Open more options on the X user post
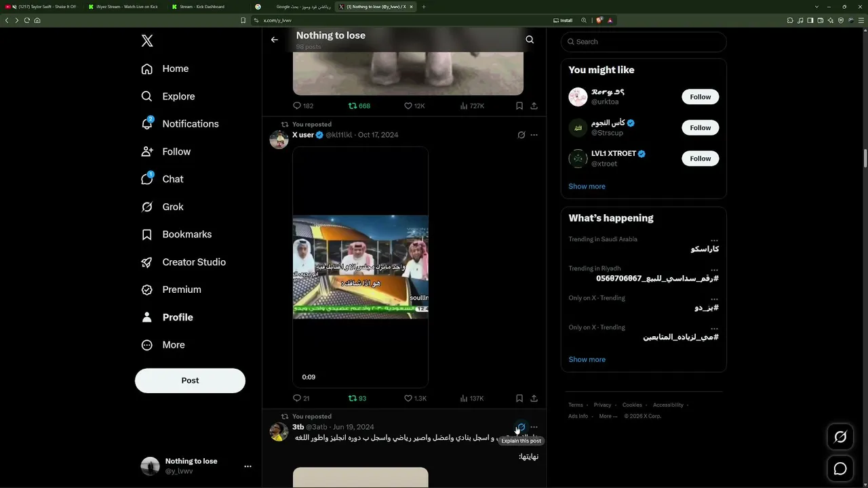The image size is (868, 488). coord(534,135)
